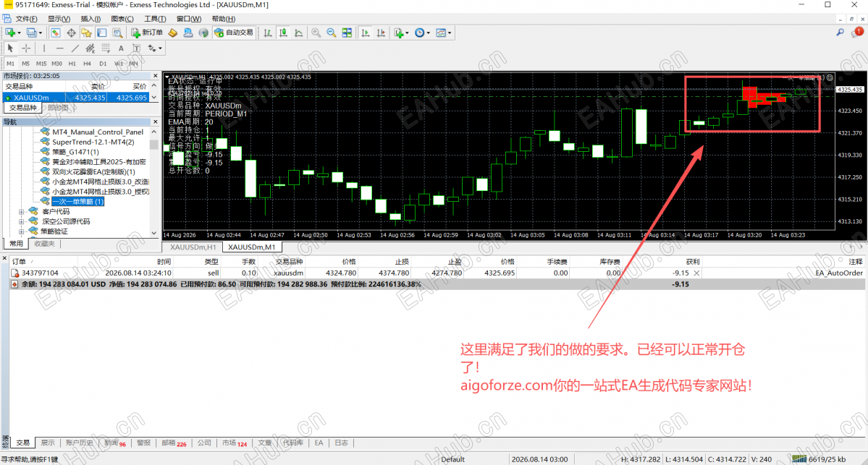Select SuperTrend-12.1-MT4(2) in navigator
Screen dimensions: 868x465
coord(93,142)
